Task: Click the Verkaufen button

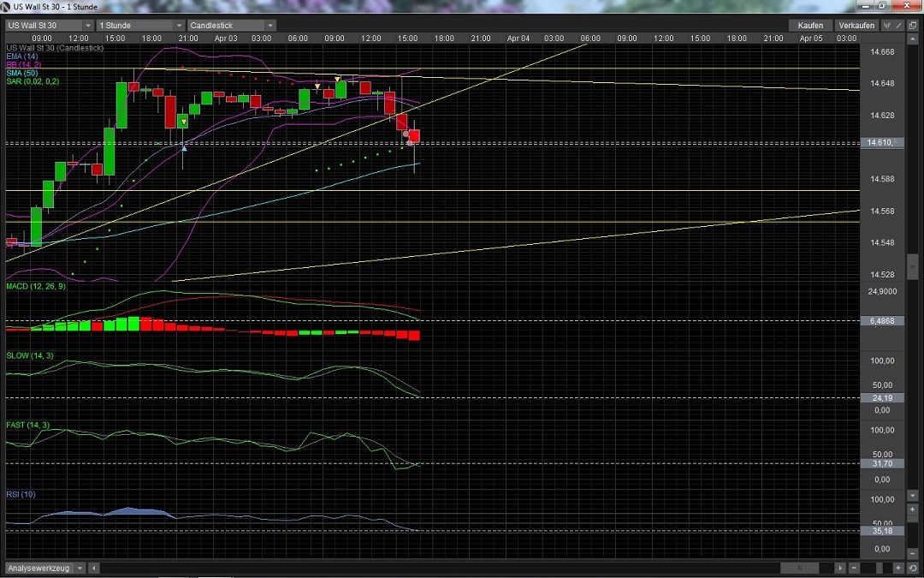Action: pyautogui.click(x=856, y=26)
